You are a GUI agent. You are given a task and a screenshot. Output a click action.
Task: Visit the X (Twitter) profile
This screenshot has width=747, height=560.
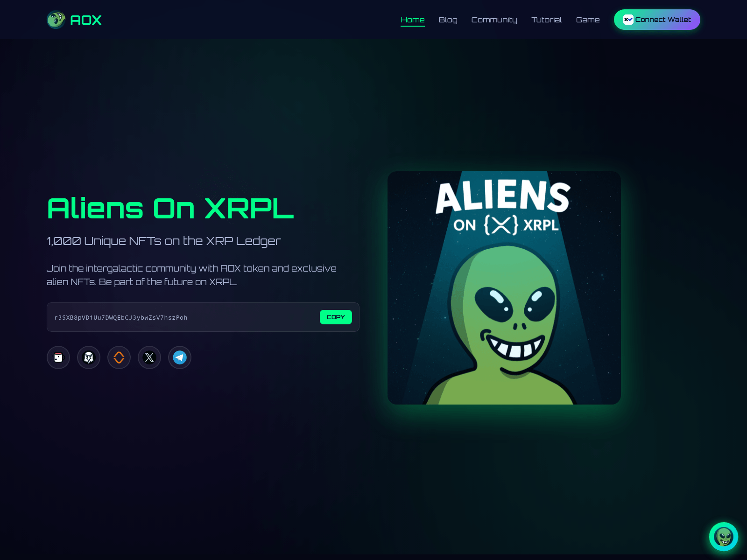click(x=149, y=357)
